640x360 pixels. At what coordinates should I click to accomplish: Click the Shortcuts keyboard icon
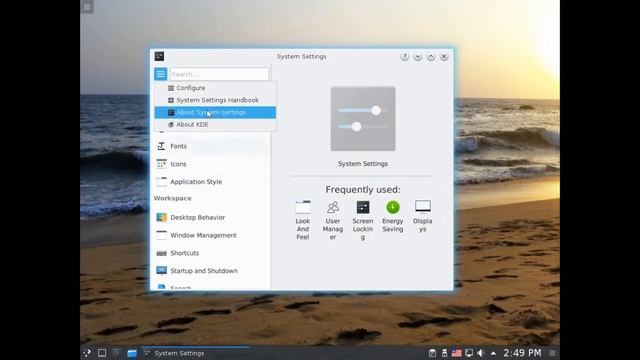[161, 253]
